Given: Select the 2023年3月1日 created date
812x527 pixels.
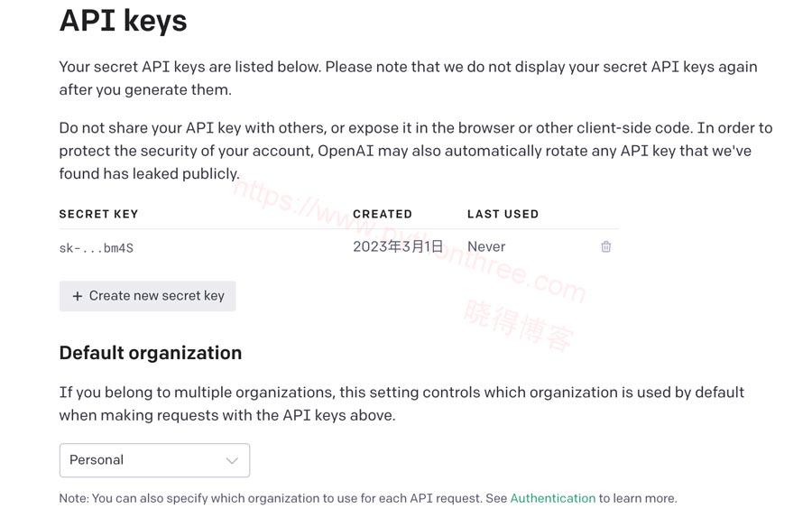Looking at the screenshot, I should point(398,246).
